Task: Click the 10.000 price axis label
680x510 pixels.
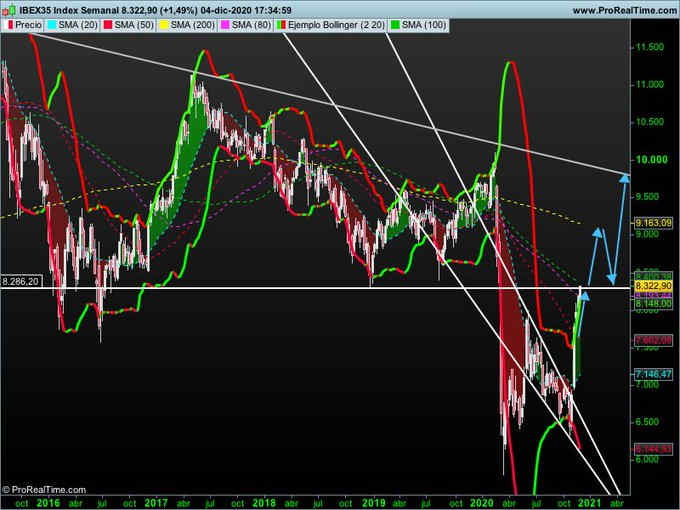Action: coord(651,160)
